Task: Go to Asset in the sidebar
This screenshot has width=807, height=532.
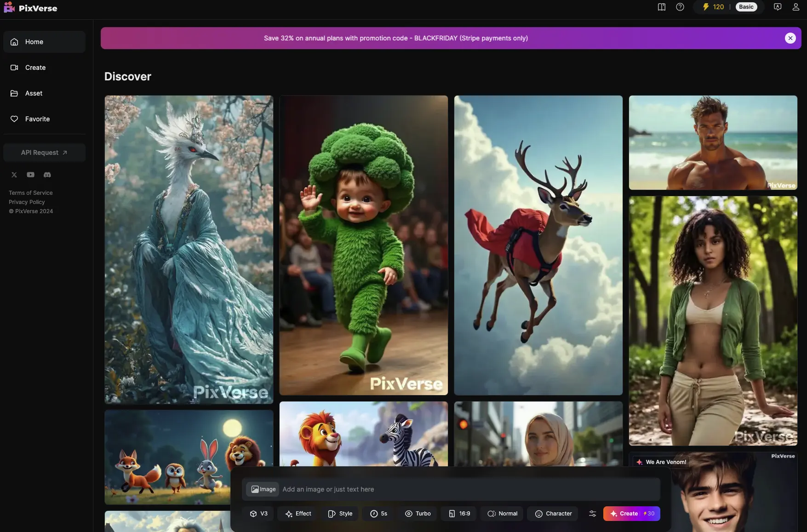Action: [34, 93]
